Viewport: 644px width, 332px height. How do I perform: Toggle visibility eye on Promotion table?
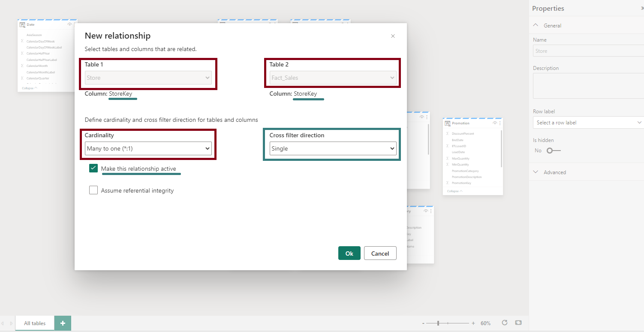click(494, 123)
